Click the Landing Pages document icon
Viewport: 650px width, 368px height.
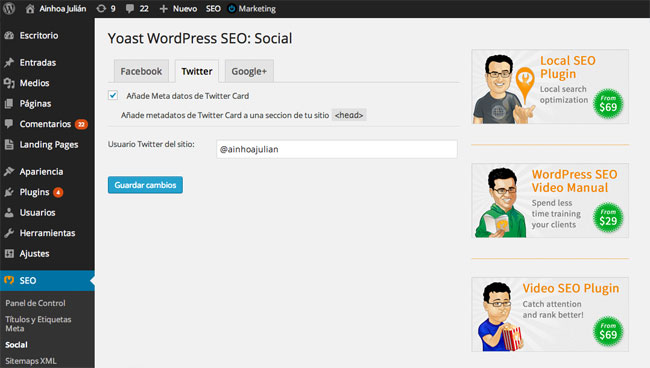9,144
